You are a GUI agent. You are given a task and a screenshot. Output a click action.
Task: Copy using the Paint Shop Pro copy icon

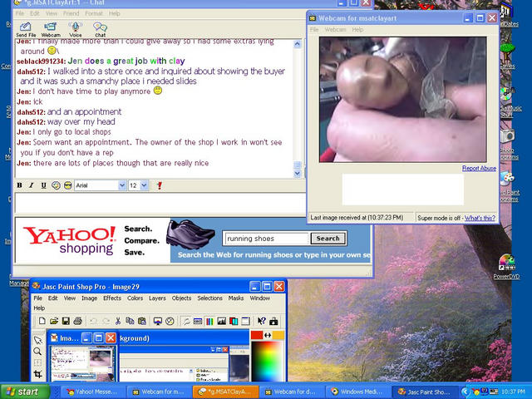(x=130, y=321)
